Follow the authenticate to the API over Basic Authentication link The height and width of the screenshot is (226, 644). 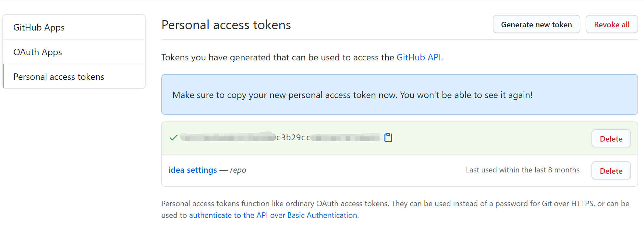(273, 215)
